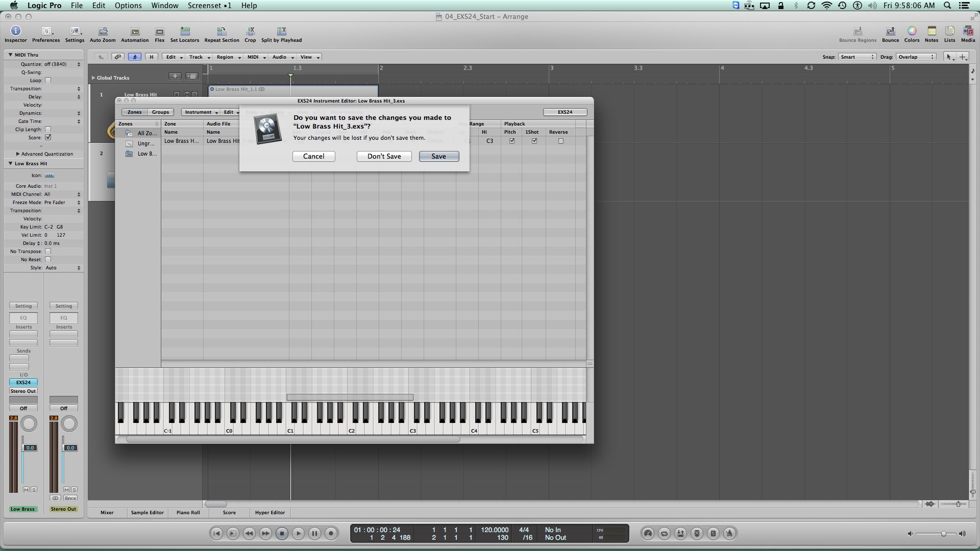Screen dimensions: 980x551
Task: Toggle the Clip Length checkbox
Action: 48,130
